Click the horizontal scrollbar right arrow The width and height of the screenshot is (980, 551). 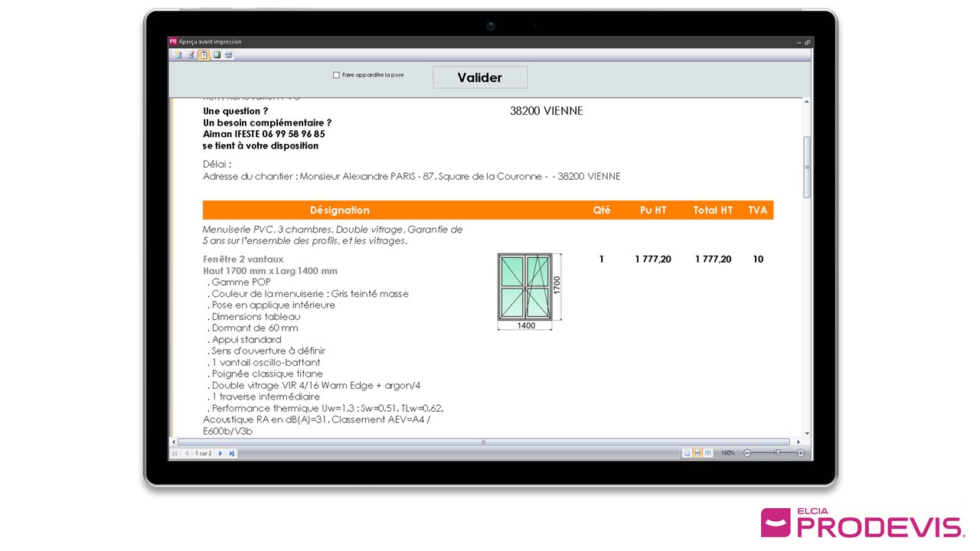(799, 442)
